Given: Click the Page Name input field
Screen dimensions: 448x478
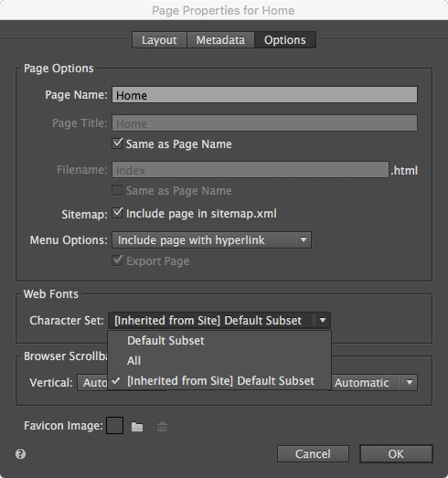Looking at the screenshot, I should (264, 95).
